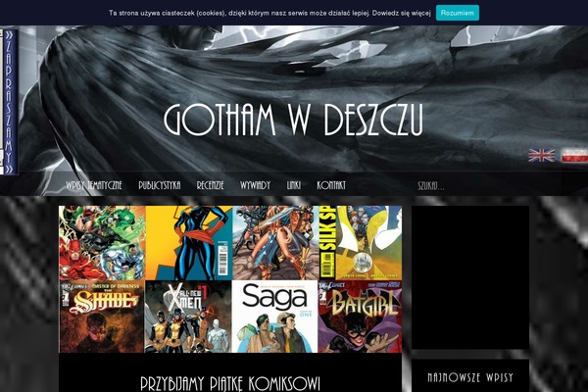Image resolution: width=588 pixels, height=392 pixels.
Task: Open the Publicystyka menu item
Action: click(160, 185)
